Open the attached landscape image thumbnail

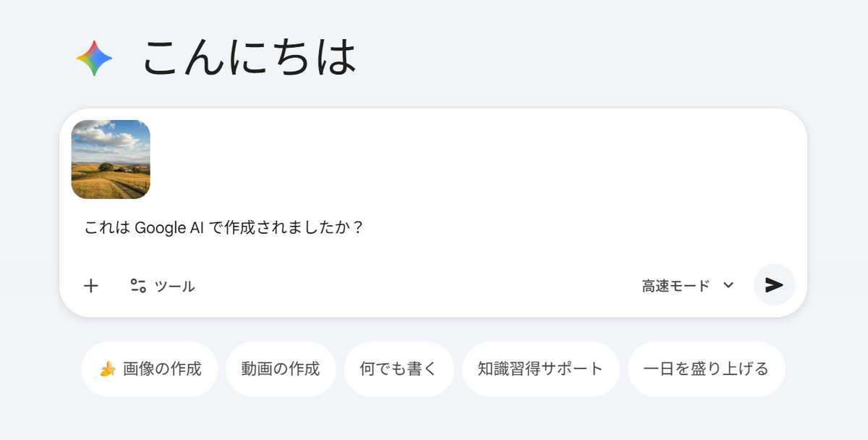pos(111,159)
